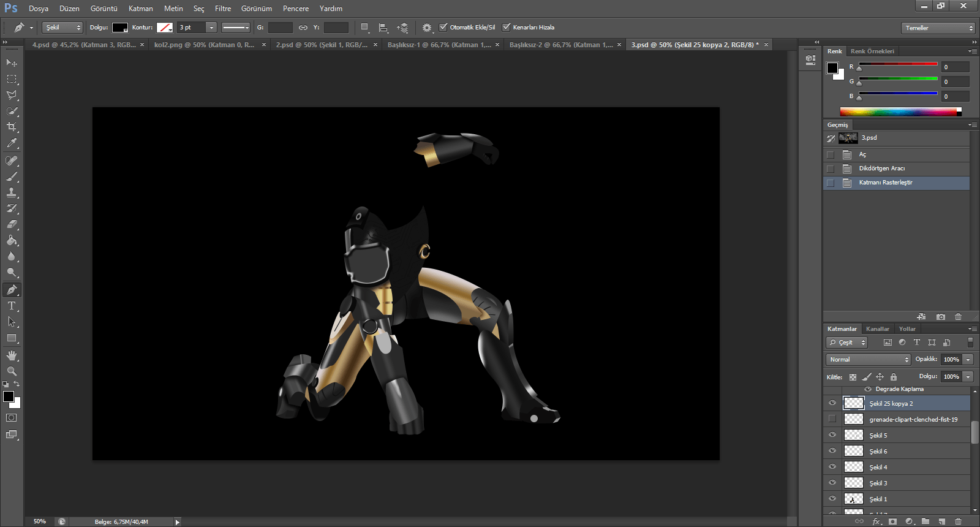Select the Dikdörtgen Aracı history state

point(897,169)
